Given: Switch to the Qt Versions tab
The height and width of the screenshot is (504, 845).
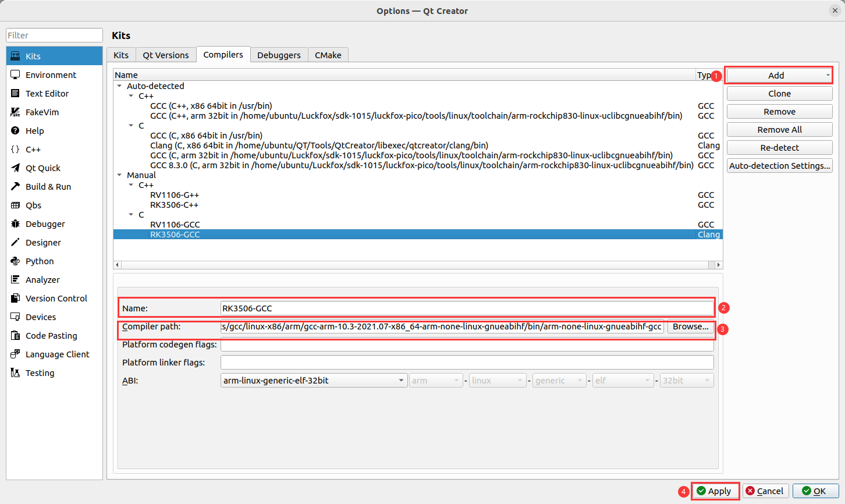Looking at the screenshot, I should tap(166, 55).
